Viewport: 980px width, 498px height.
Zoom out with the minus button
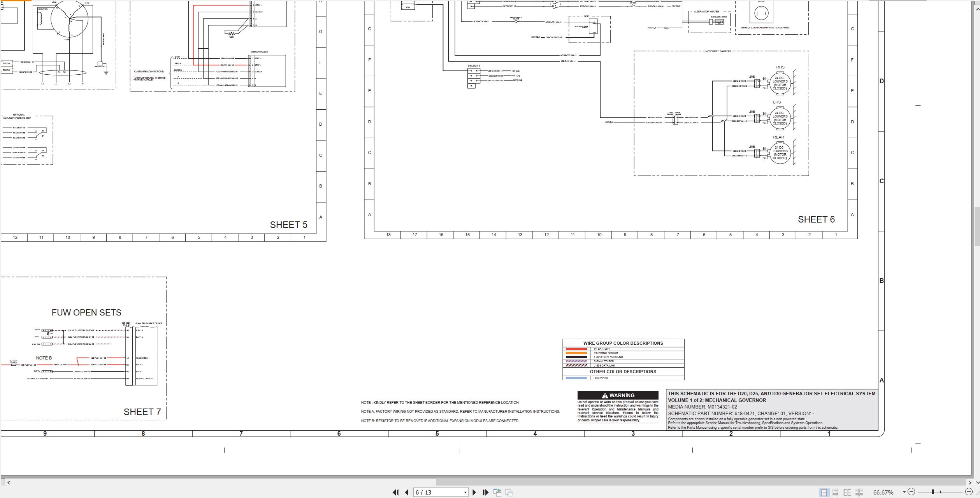[911, 492]
